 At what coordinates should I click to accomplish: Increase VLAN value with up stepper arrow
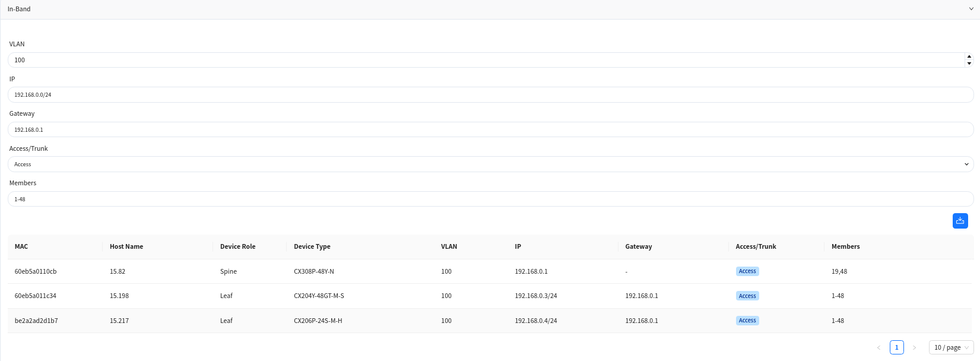969,56
